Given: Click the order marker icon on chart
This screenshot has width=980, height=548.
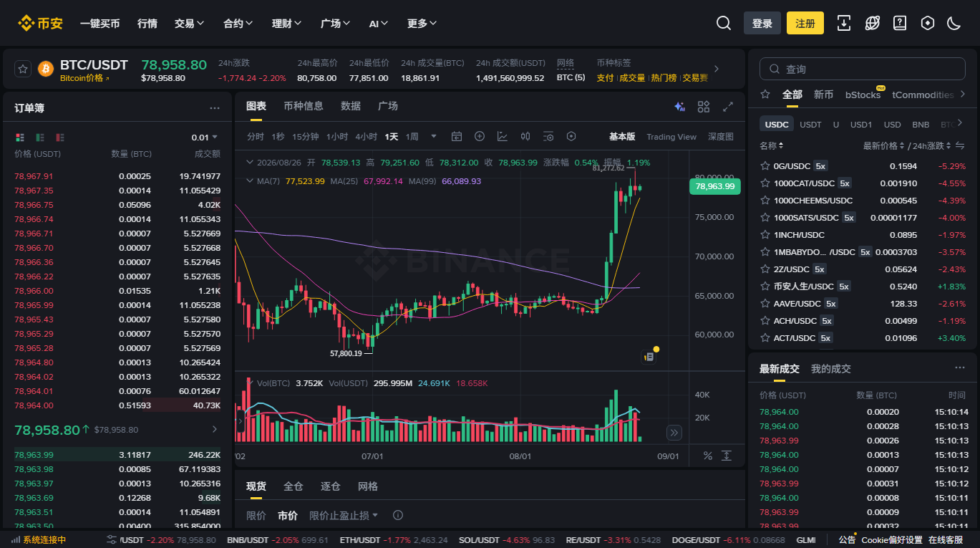Looking at the screenshot, I should [649, 356].
